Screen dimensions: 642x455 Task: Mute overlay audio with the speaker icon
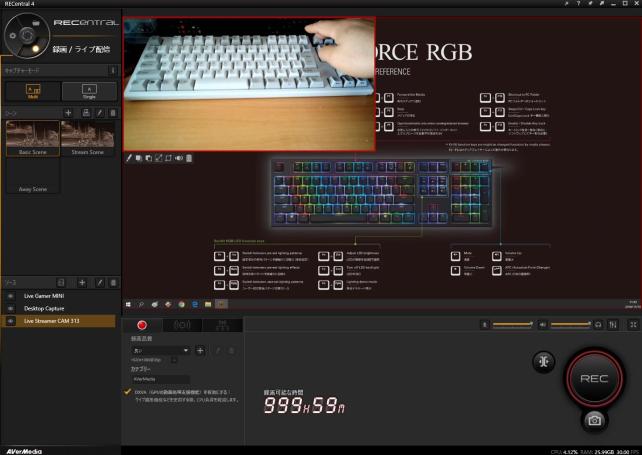(x=179, y=158)
